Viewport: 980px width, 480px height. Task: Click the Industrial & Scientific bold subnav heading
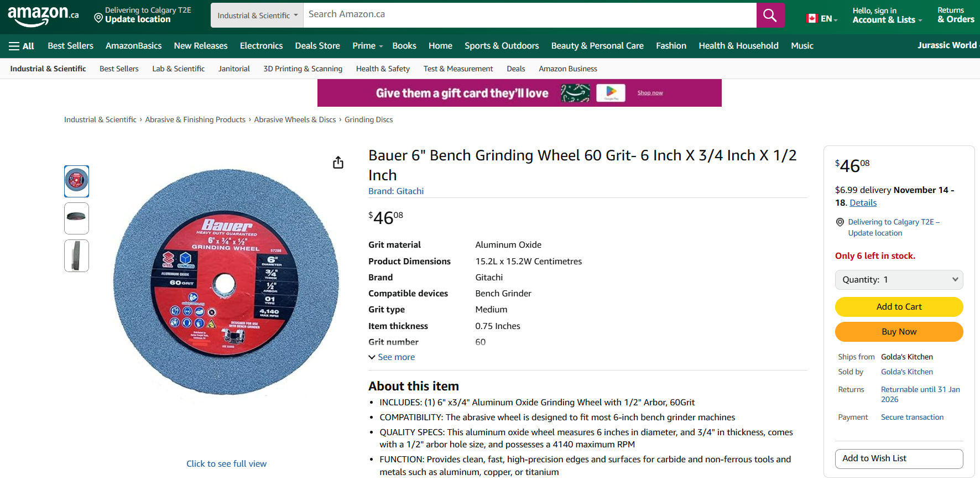tap(48, 69)
